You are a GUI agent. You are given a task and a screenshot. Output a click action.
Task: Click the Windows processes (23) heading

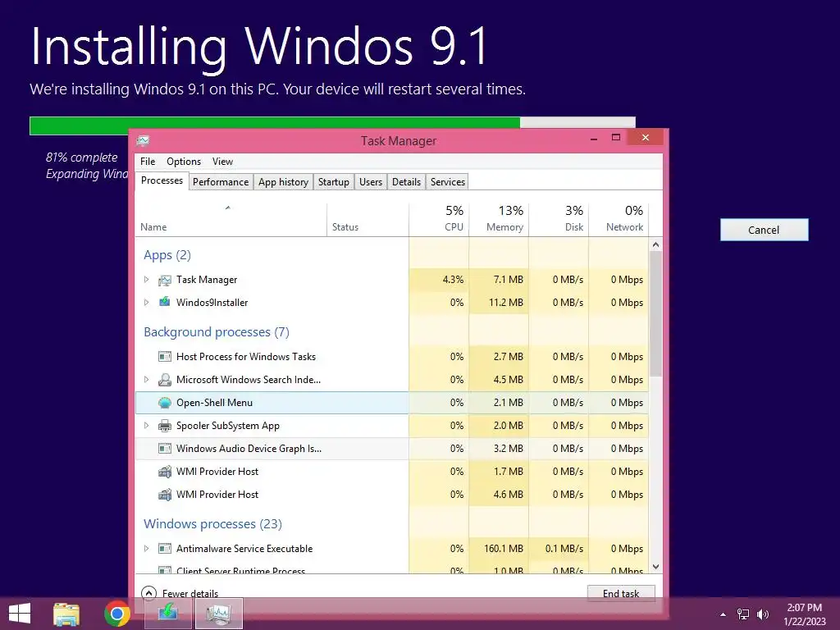point(212,524)
